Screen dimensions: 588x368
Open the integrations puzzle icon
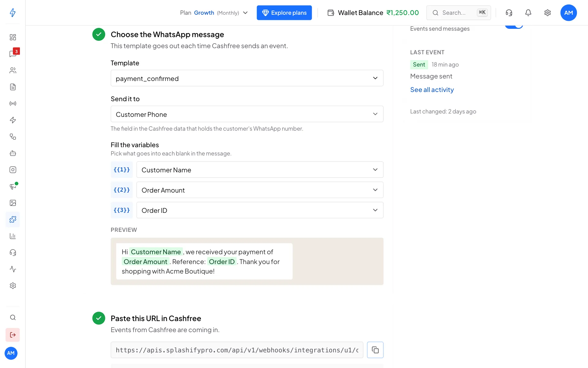tap(13, 220)
